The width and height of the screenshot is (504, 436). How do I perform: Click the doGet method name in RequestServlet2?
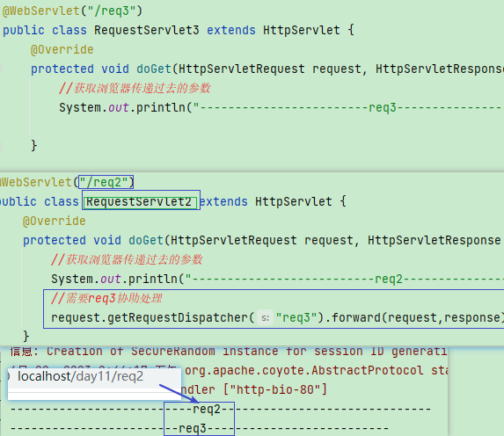coord(146,240)
